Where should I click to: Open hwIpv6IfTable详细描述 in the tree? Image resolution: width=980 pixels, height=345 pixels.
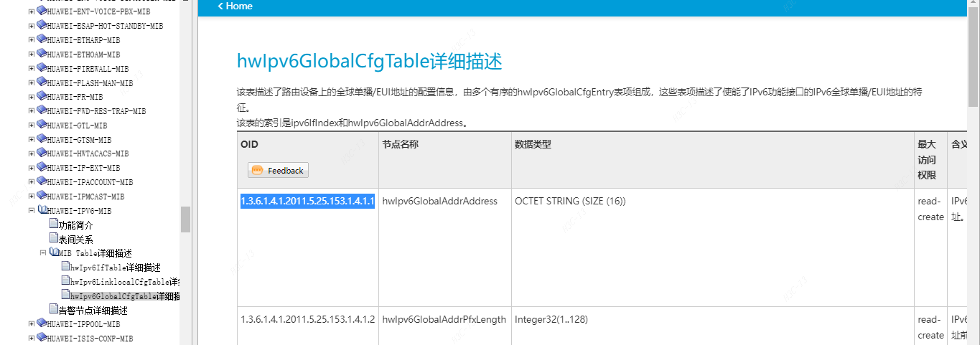coord(116,268)
